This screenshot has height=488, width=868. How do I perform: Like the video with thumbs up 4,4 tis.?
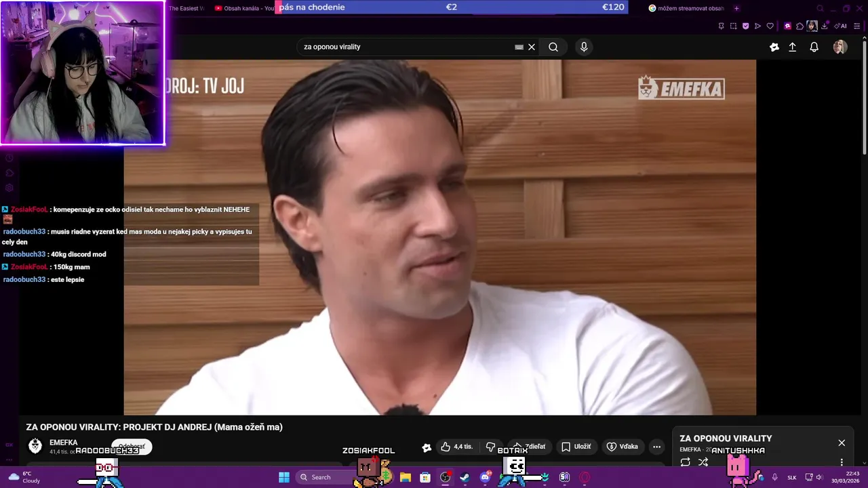456,447
